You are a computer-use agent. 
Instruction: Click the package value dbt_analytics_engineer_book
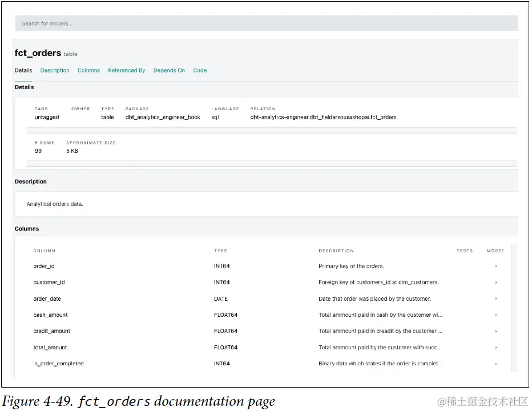(x=163, y=117)
